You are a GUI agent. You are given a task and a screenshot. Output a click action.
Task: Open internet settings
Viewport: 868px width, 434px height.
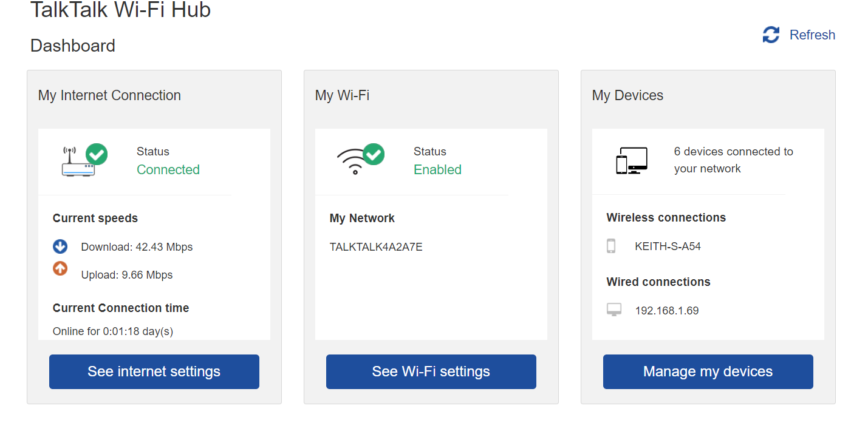click(x=154, y=371)
